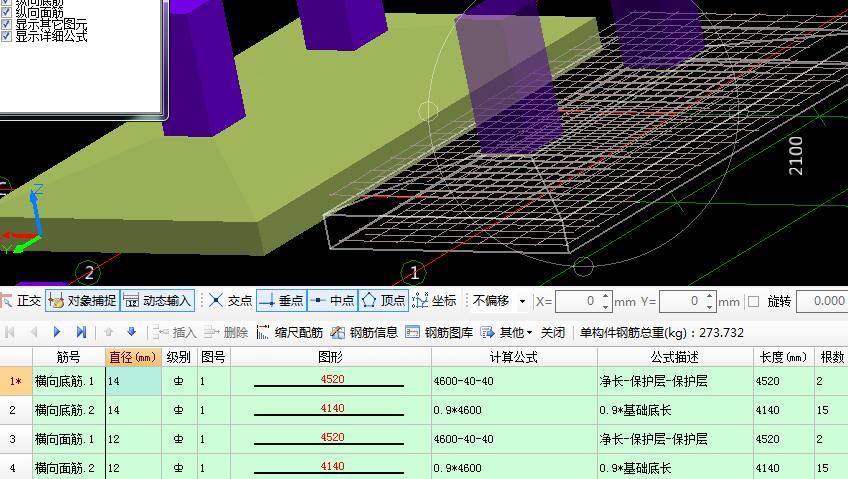Image resolution: width=848 pixels, height=479 pixels.
Task: Click the rotation angle field 0.000
Action: coord(822,301)
